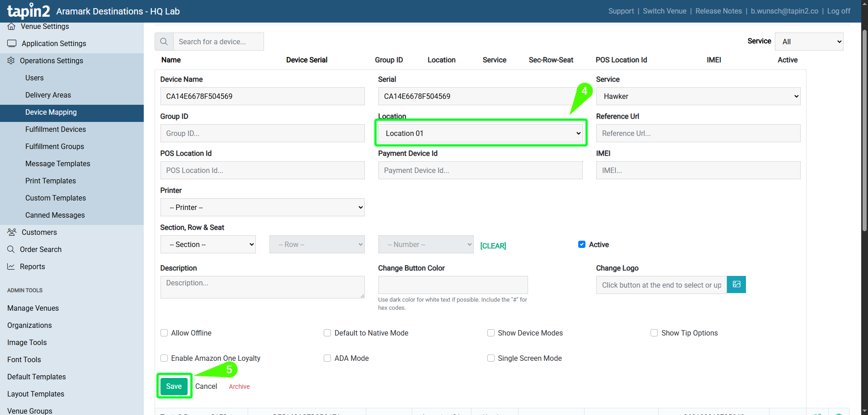Open Organizations admin tool
Image resolution: width=868 pixels, height=415 pixels.
[29, 325]
